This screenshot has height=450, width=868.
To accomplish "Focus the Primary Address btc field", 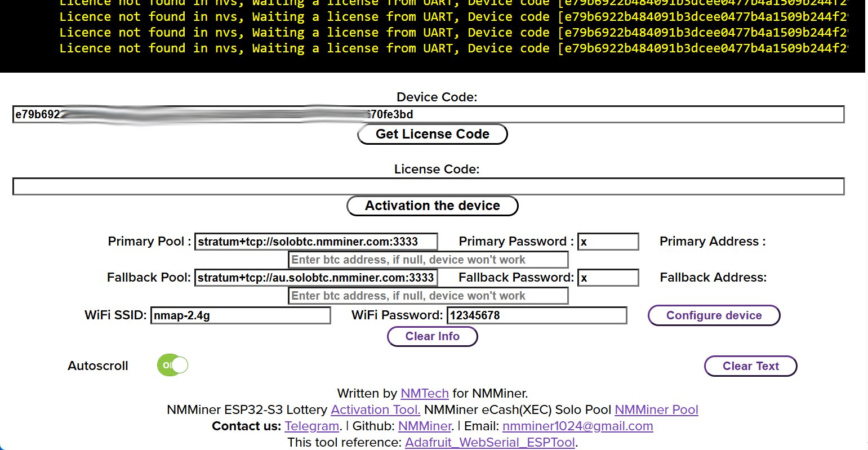I will 428,260.
